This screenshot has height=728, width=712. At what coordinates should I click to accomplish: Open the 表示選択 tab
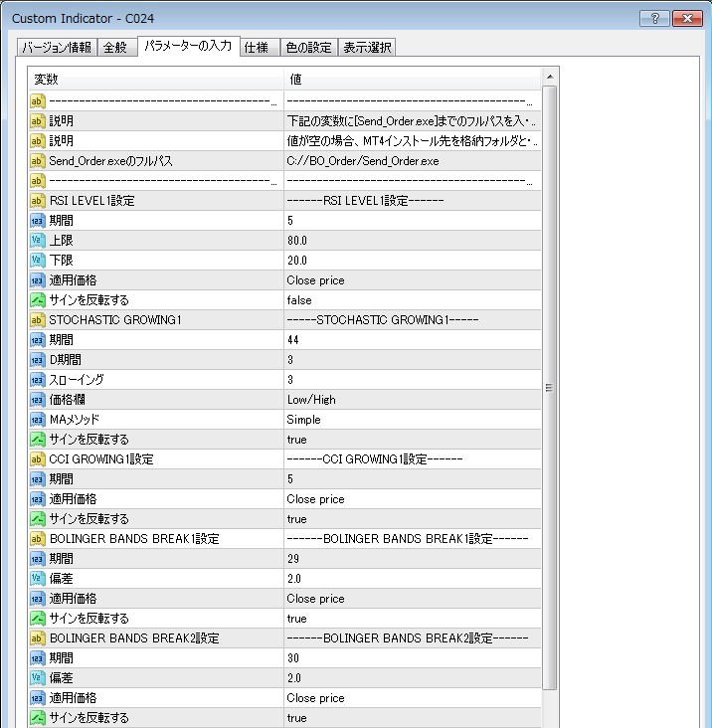(x=367, y=48)
